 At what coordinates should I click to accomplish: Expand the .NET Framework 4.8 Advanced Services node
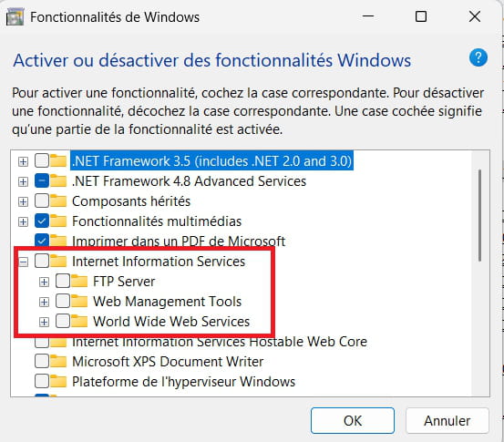pyautogui.click(x=23, y=181)
